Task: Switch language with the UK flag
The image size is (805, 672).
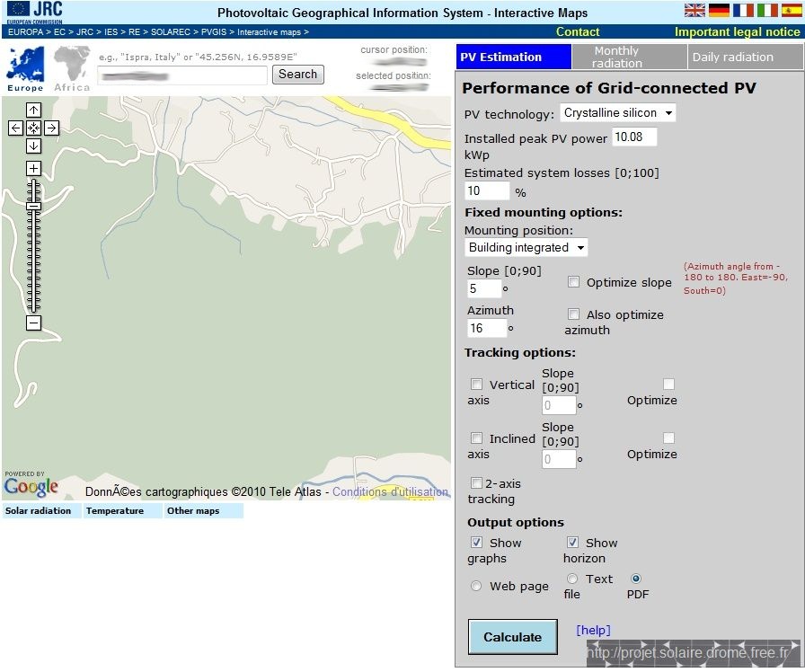Action: [x=694, y=10]
